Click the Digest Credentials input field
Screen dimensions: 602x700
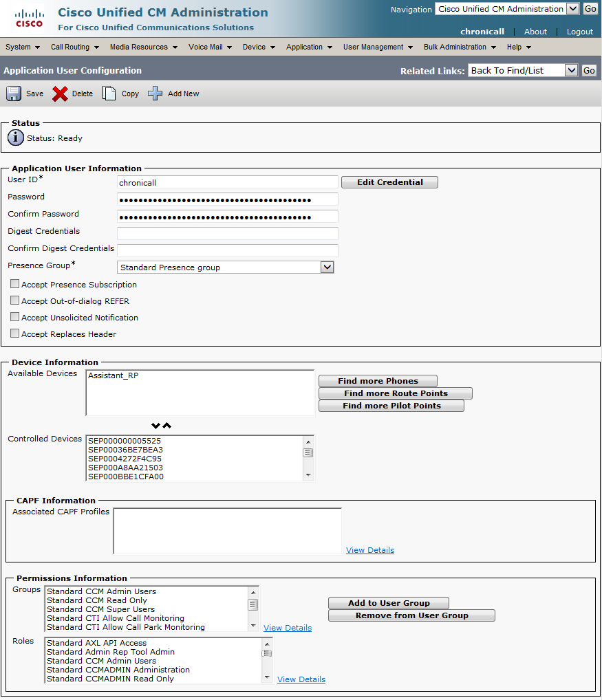click(228, 233)
